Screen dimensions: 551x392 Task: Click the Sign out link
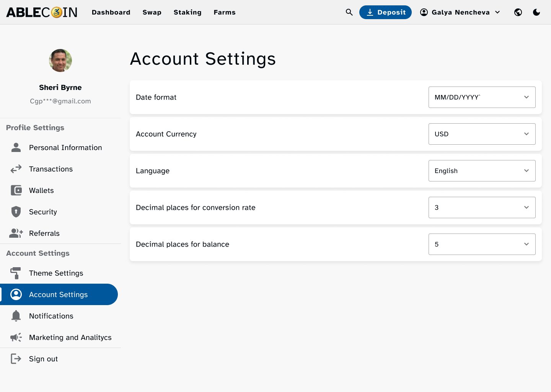[x=43, y=359]
